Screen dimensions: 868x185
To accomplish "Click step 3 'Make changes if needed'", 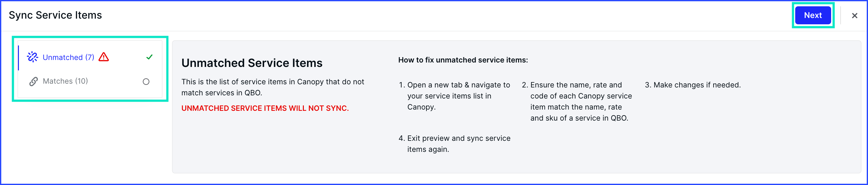I will tap(693, 85).
